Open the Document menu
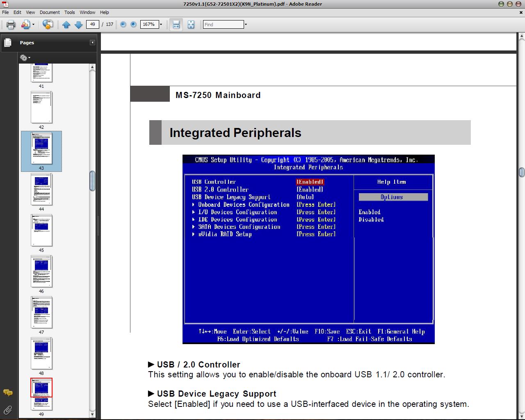 coord(50,12)
